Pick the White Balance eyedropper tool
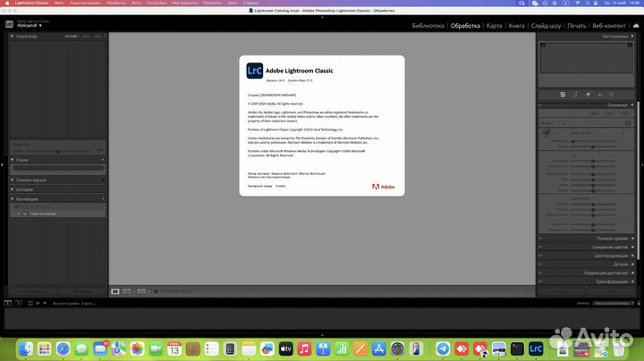The image size is (644, 361). pyautogui.click(x=546, y=134)
